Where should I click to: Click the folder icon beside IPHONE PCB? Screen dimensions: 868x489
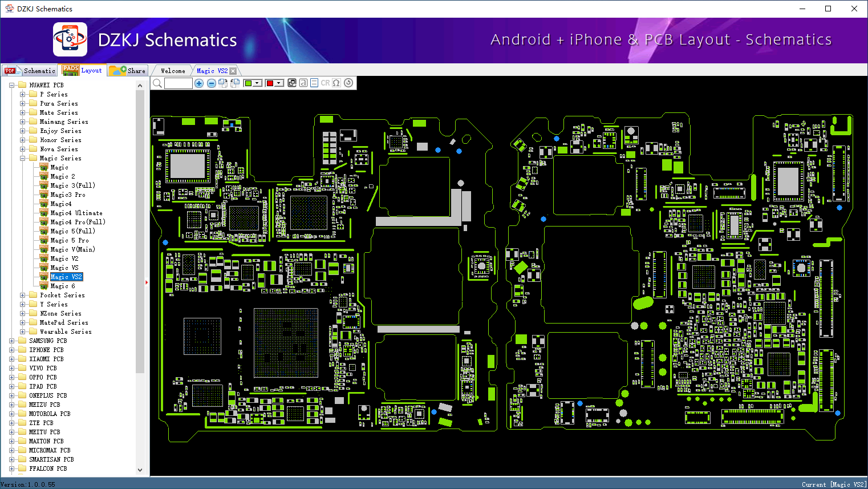coord(22,350)
